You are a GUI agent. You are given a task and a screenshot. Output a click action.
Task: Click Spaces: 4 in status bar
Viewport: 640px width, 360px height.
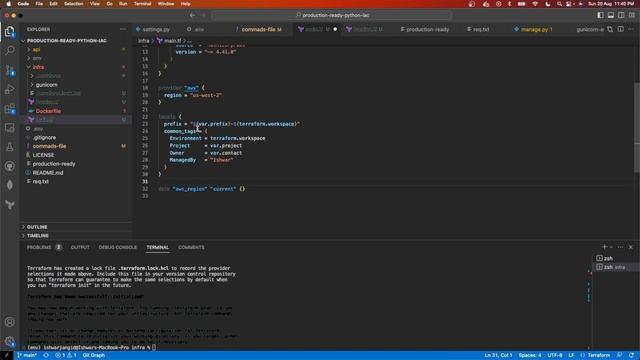tap(530, 356)
